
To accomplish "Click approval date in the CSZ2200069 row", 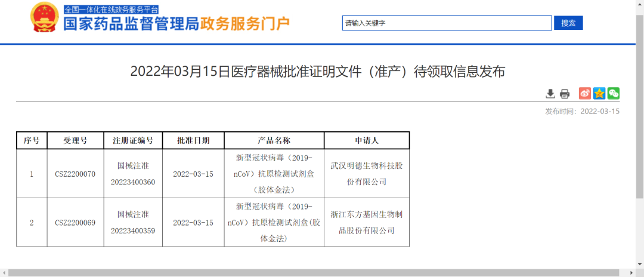I will 193,223.
